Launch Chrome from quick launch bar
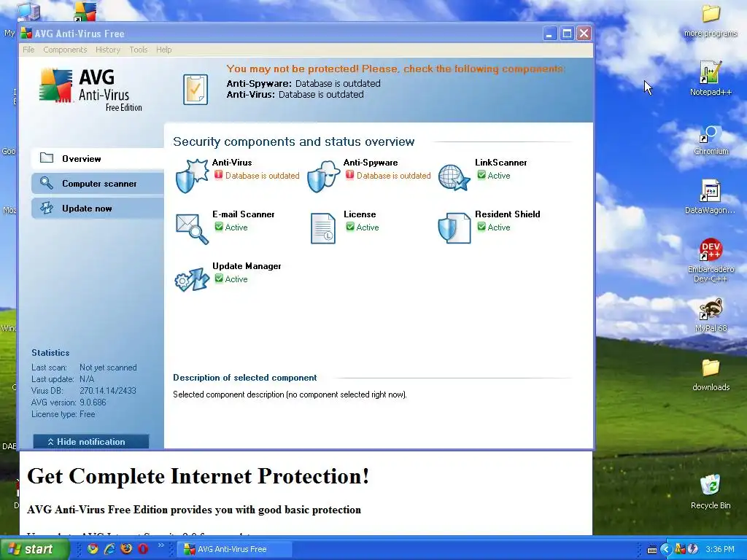The height and width of the screenshot is (560, 747). point(93,549)
